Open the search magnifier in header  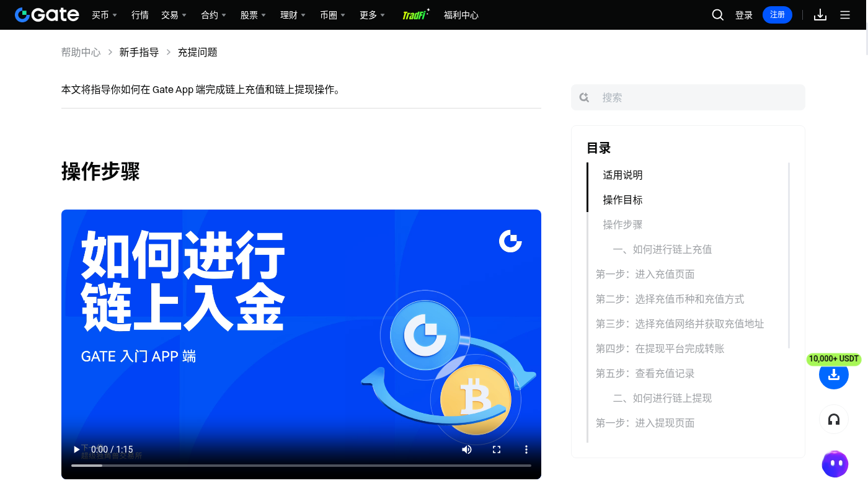click(x=718, y=15)
